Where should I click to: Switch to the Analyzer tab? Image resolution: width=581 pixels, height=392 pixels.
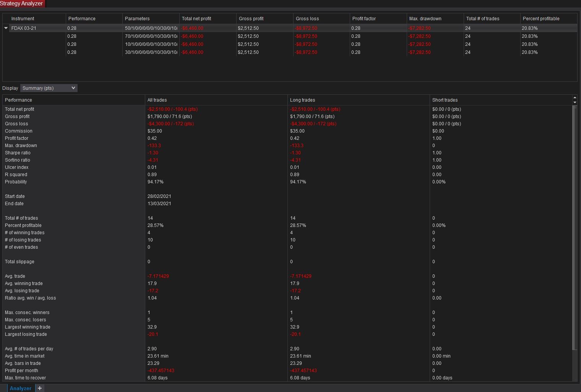[x=20, y=388]
